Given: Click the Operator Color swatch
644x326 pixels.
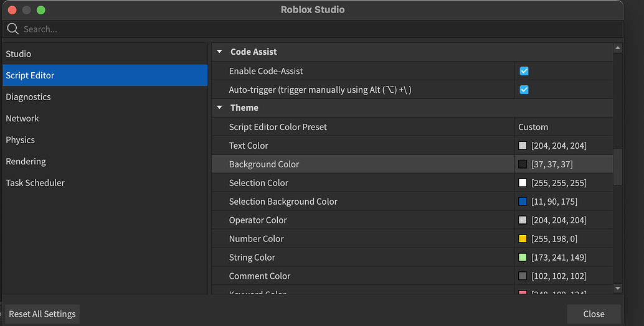Looking at the screenshot, I should click(523, 220).
